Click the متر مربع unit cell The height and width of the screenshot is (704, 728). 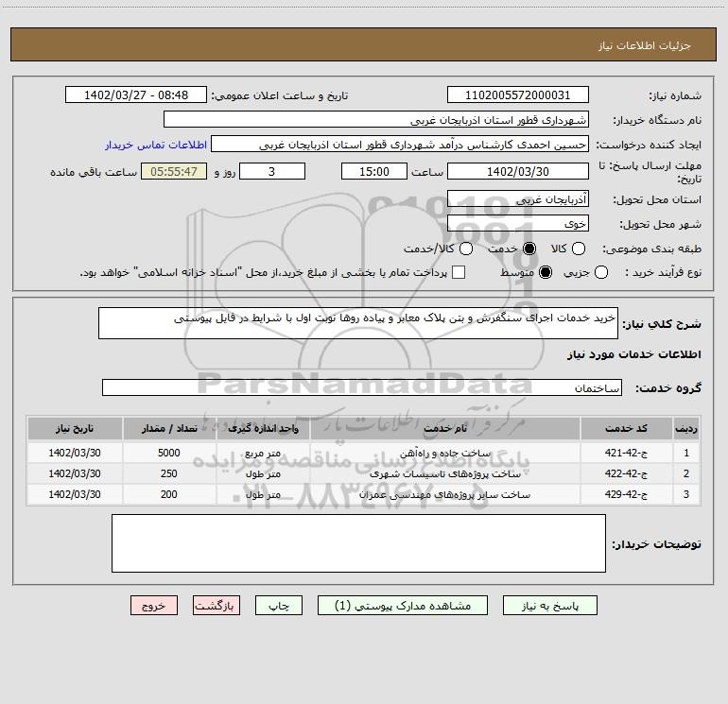[263, 453]
